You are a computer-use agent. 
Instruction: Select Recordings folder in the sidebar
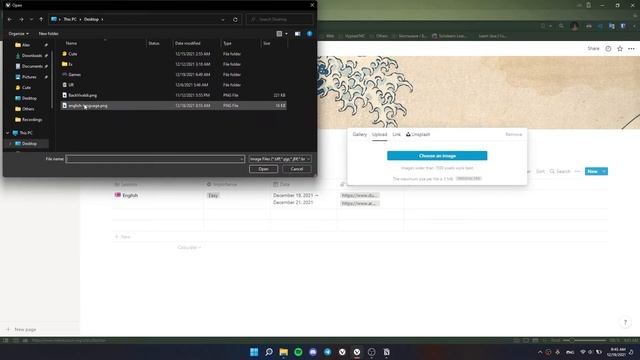tap(31, 120)
